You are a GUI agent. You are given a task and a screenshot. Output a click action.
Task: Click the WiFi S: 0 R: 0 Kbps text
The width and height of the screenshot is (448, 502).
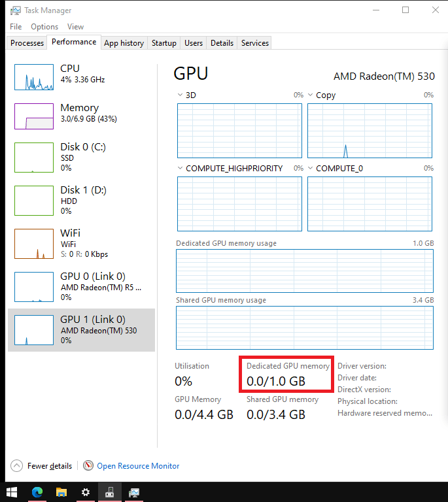coord(84,254)
